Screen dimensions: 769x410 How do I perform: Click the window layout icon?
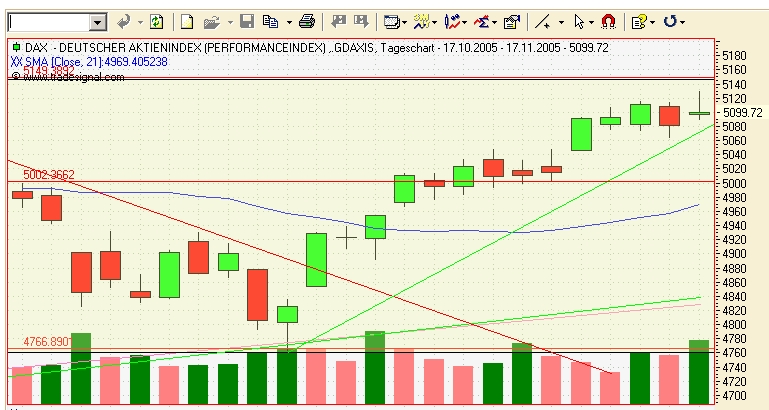392,22
